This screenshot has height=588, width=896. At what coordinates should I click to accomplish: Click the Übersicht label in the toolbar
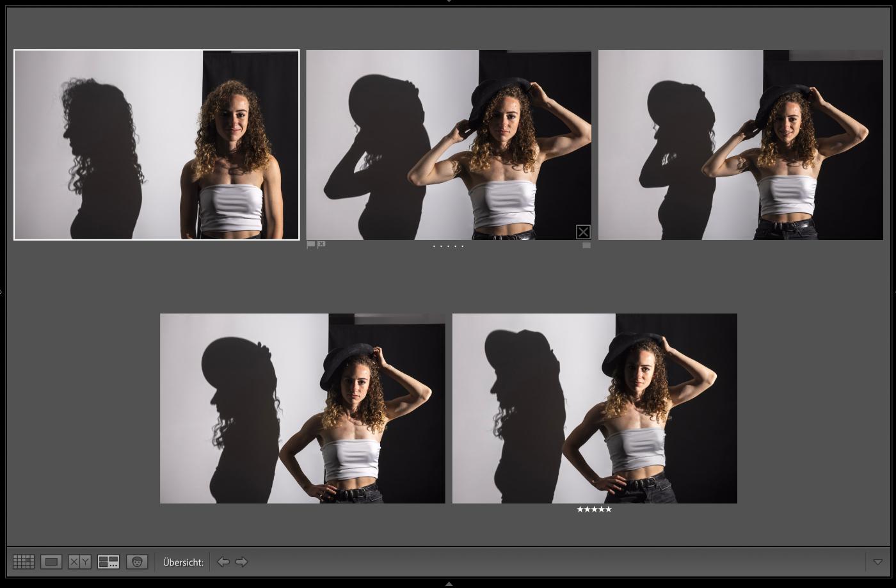pos(183,562)
